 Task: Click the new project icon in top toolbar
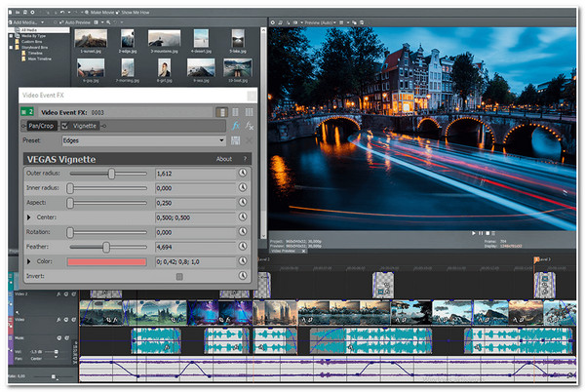(10, 13)
